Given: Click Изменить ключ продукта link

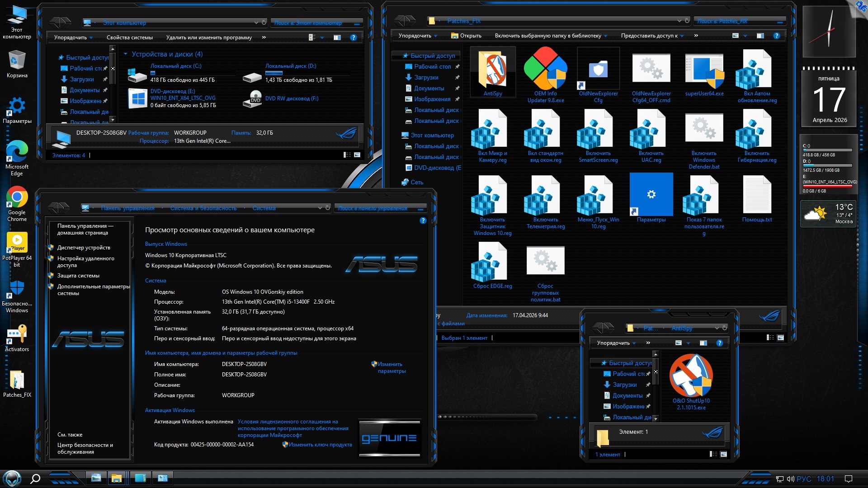Looking at the screenshot, I should [320, 445].
